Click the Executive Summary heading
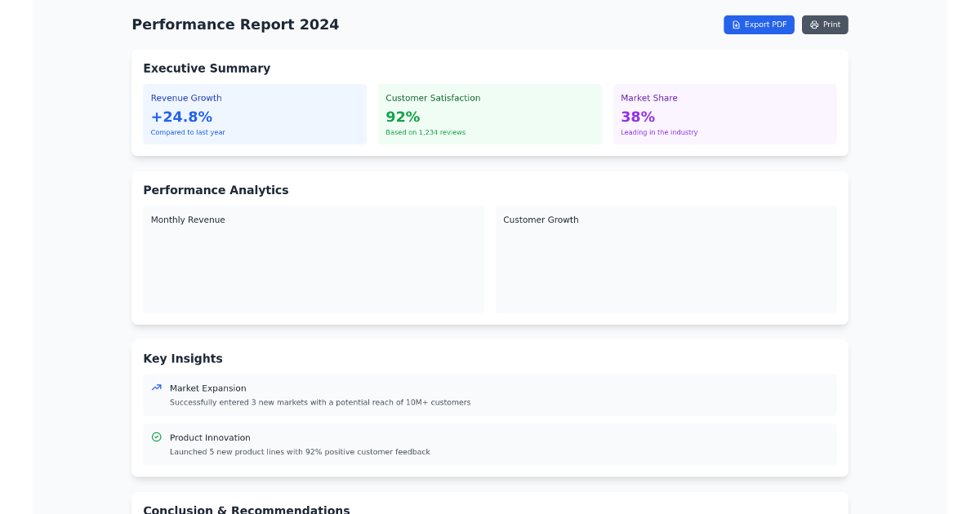The width and height of the screenshot is (980, 514). pos(207,69)
